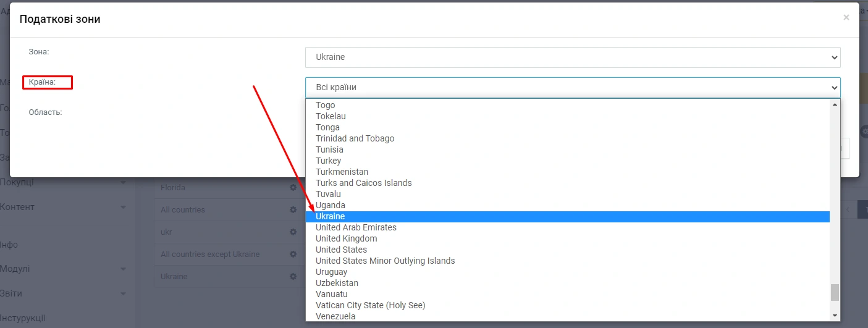The image size is (868, 328).
Task: Open the Зона dropdown showing Ukraine
Action: click(x=572, y=57)
